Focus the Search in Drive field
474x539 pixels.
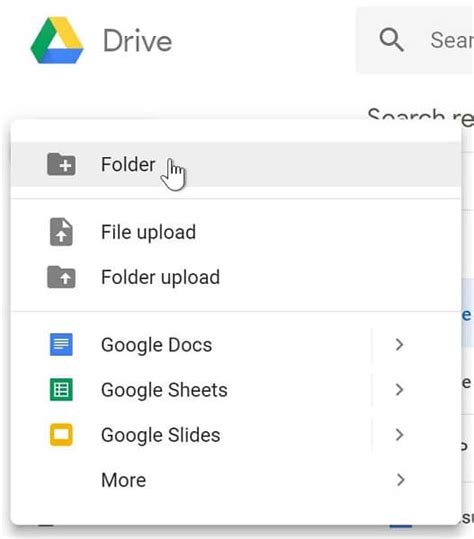pos(415,40)
